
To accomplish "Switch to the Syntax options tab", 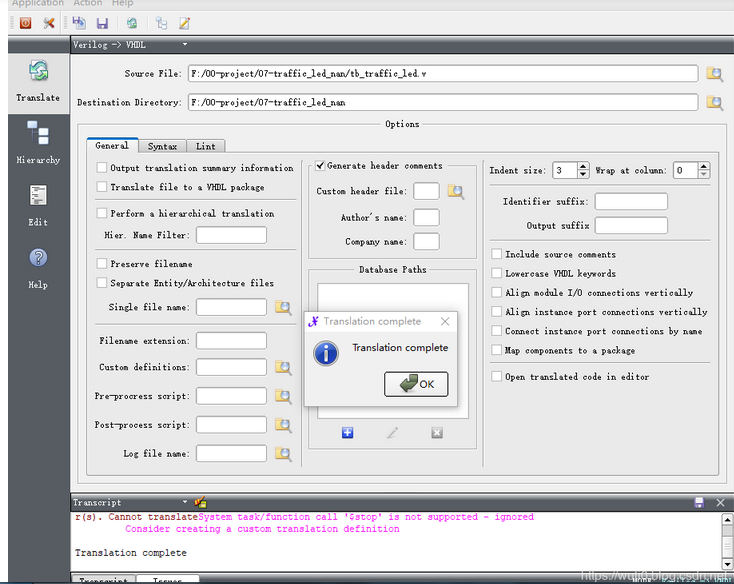I will [x=162, y=146].
